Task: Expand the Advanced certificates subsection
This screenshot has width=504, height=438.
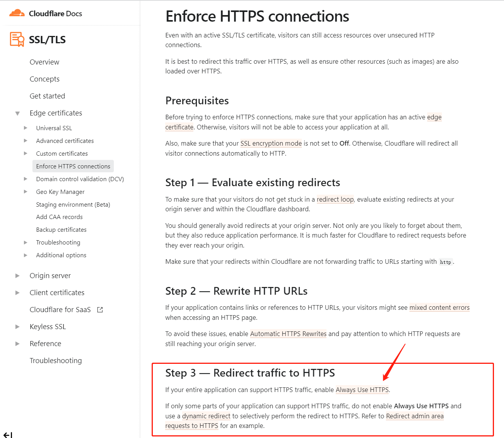Action: tap(25, 141)
